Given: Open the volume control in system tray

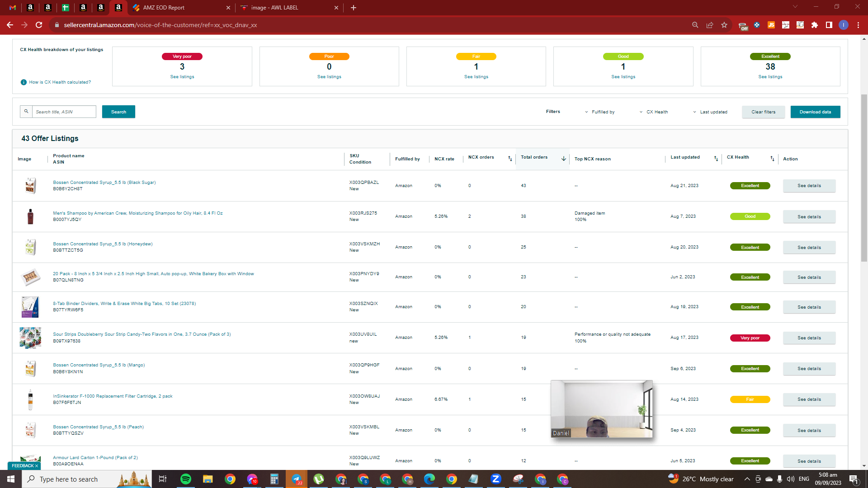Looking at the screenshot, I should pyautogui.click(x=790, y=479).
